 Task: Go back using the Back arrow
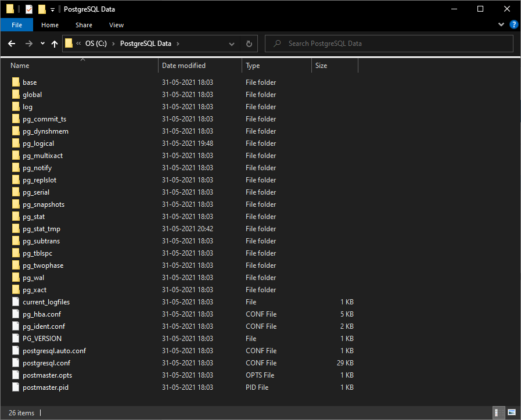coord(12,44)
